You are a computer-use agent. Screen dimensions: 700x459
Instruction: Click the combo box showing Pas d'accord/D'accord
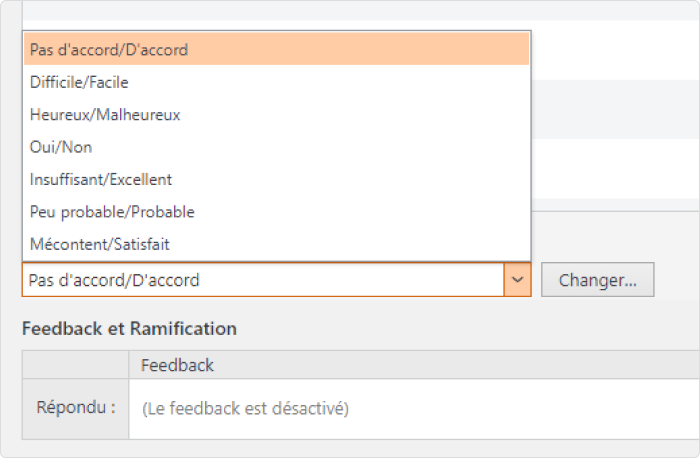262,280
